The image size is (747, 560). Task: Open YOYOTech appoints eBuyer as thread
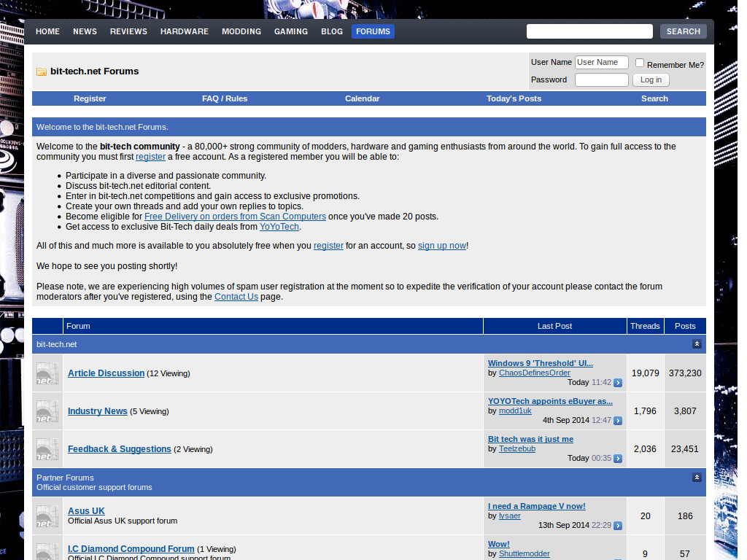coord(550,401)
